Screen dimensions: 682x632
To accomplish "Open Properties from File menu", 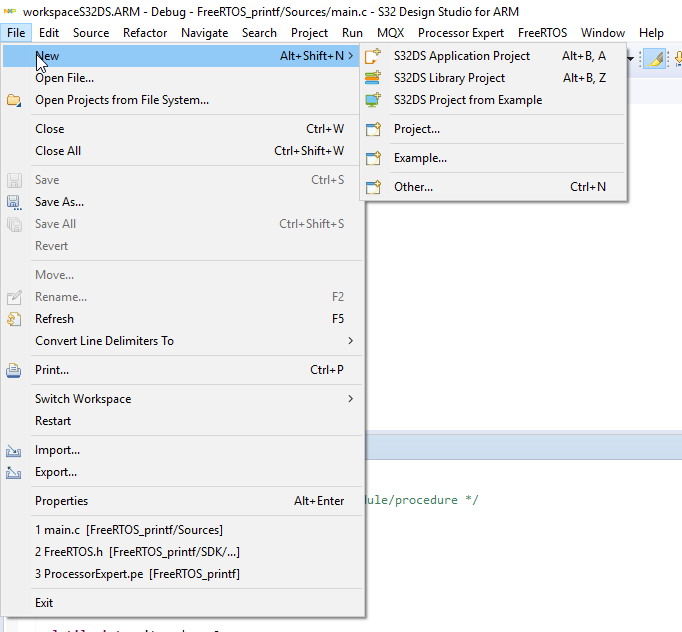I will pyautogui.click(x=183, y=501).
